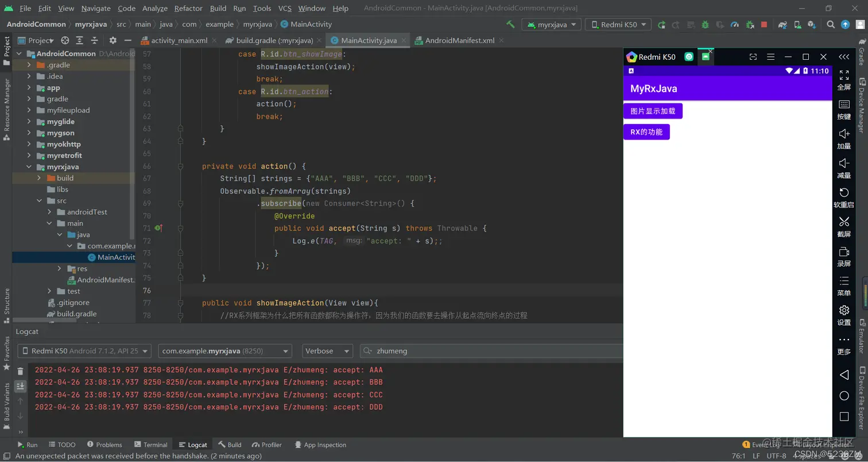Open App Inspection tool window

click(320, 445)
